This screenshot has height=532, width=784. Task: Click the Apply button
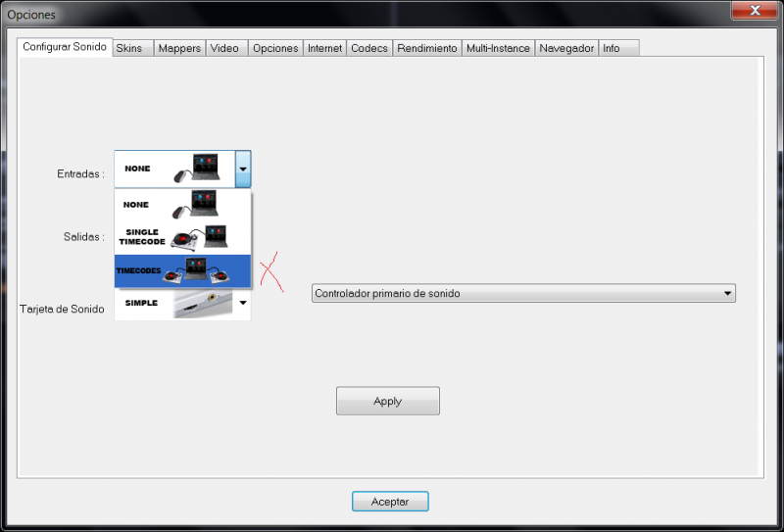pyautogui.click(x=388, y=401)
